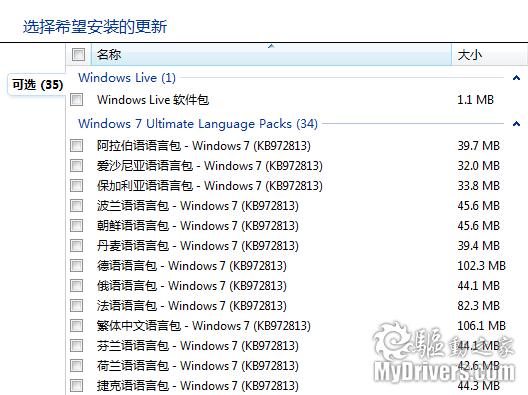Check the 丹麦语语言包 checkbox
This screenshot has height=395, width=528.
[x=76, y=245]
